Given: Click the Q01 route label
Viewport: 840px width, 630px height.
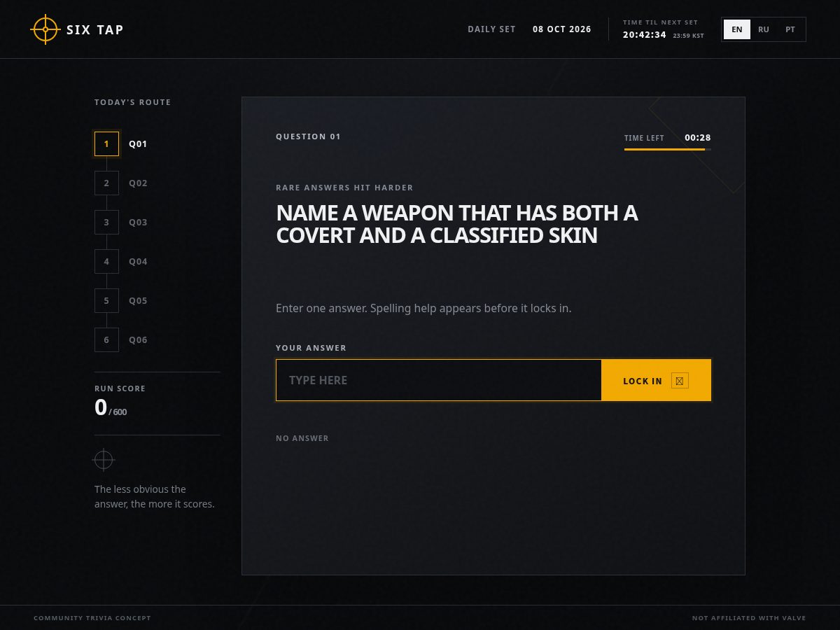Looking at the screenshot, I should pos(138,143).
